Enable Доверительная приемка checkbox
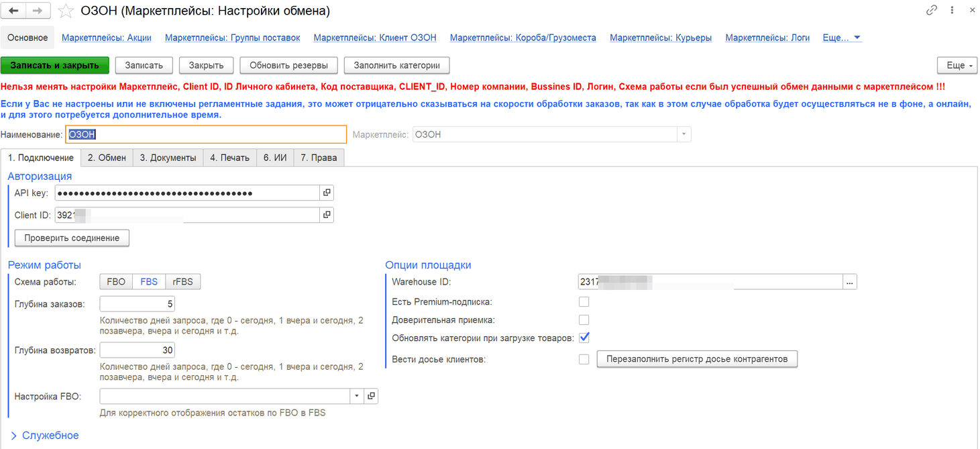Viewport: 980px width, 449px height. tap(584, 320)
